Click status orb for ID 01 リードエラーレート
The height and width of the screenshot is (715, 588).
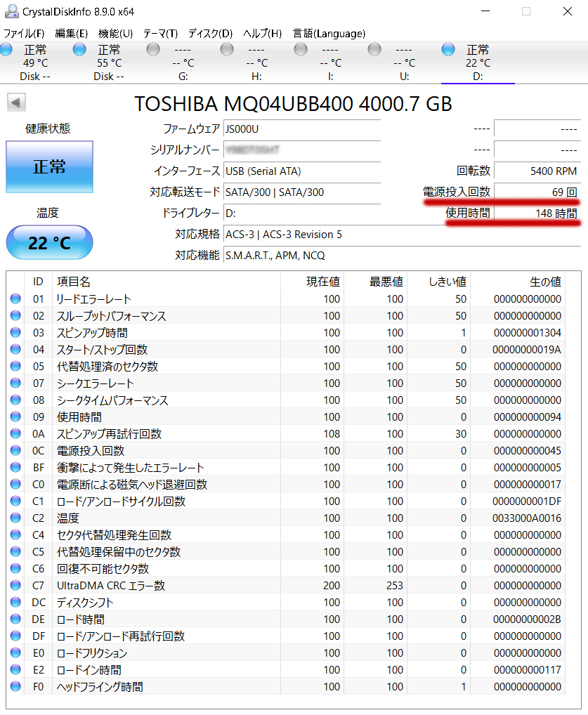point(15,299)
